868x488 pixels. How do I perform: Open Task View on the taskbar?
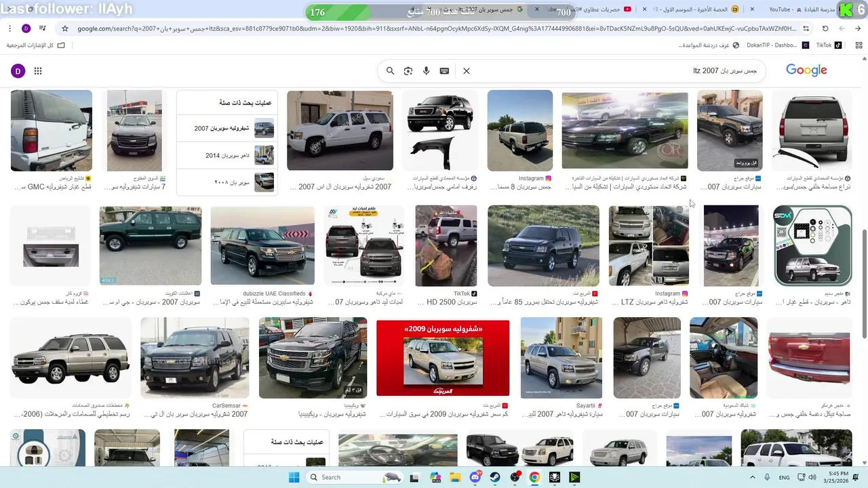click(414, 477)
